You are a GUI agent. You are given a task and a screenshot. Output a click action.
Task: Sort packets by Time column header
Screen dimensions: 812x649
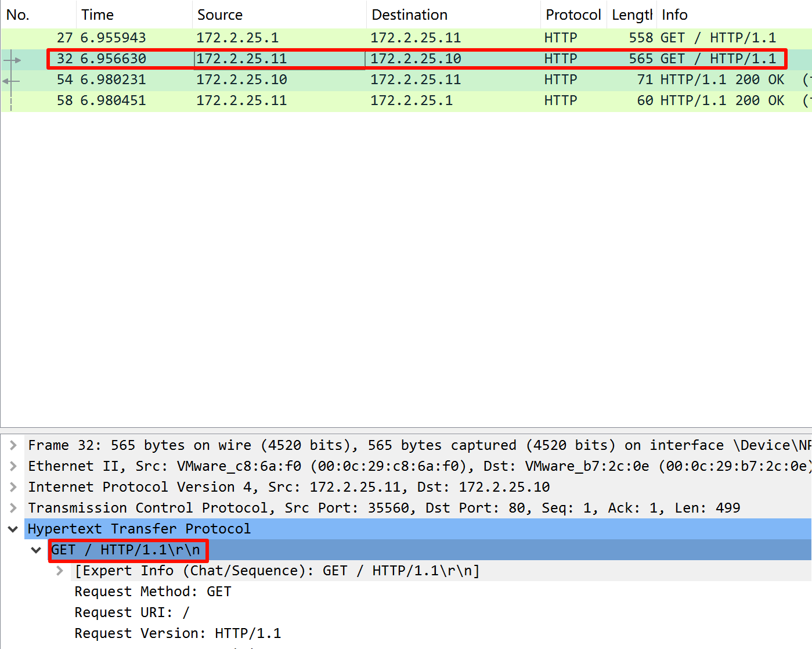(x=98, y=15)
